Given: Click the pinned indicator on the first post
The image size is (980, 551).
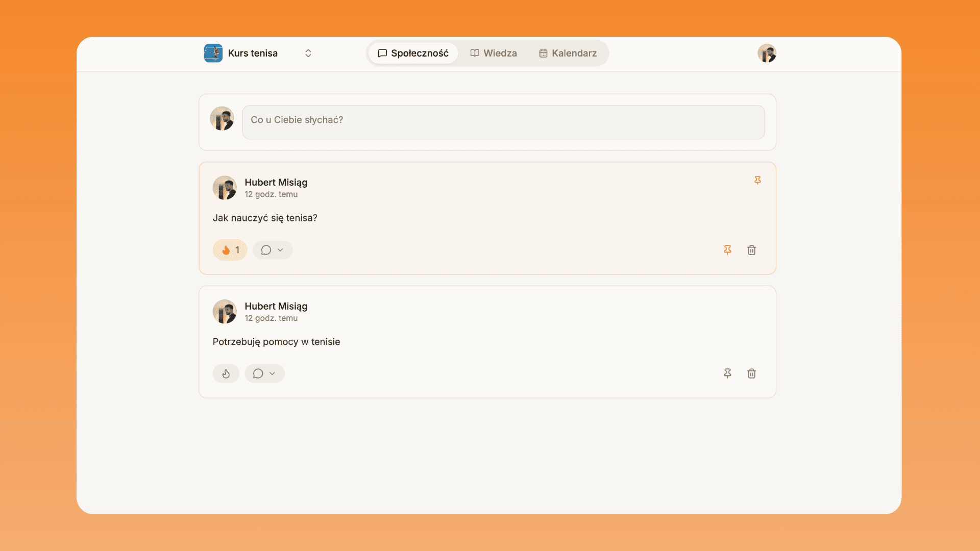Looking at the screenshot, I should [757, 180].
